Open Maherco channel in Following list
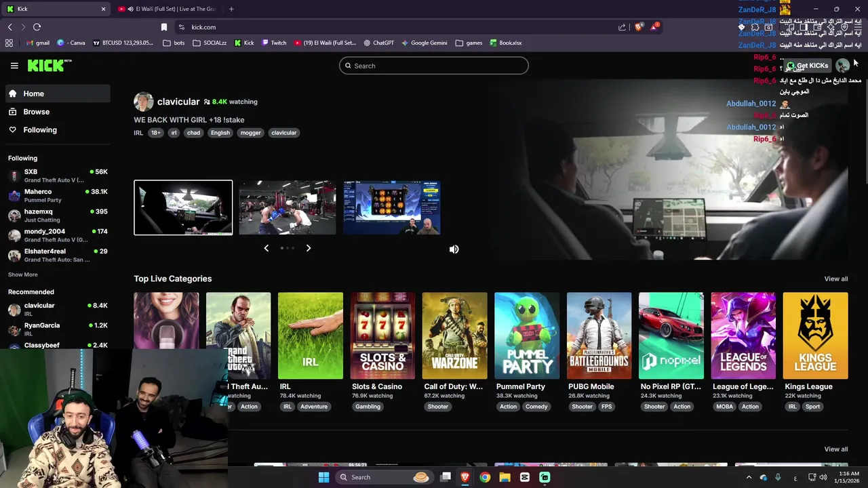The height and width of the screenshot is (488, 868). [58, 195]
